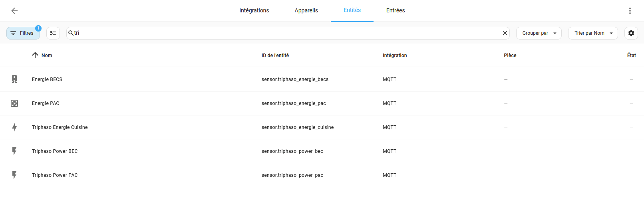Image resolution: width=644 pixels, height=198 pixels.
Task: Click the Energie BECS water heater icon
Action: (14, 79)
